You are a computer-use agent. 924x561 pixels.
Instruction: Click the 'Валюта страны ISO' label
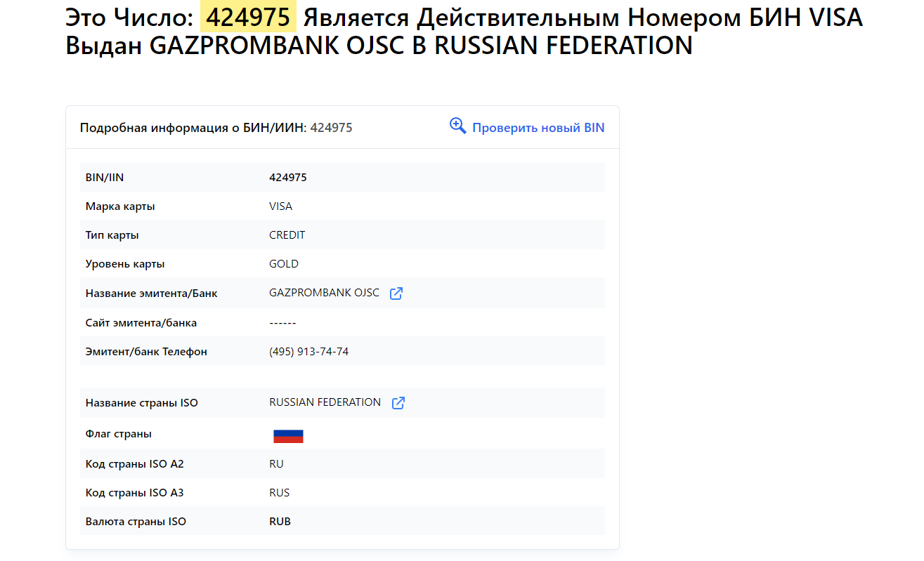pyautogui.click(x=136, y=522)
